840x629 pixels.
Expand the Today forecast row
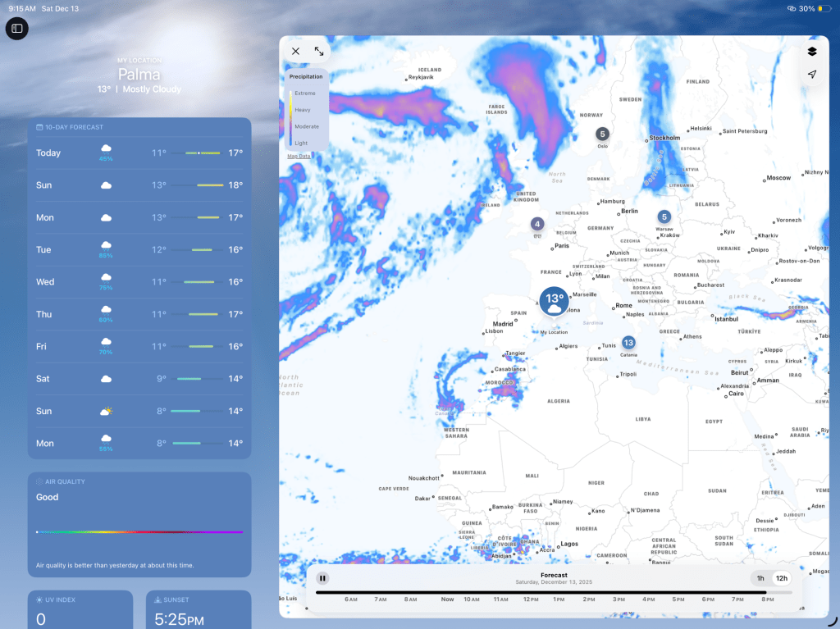click(139, 153)
